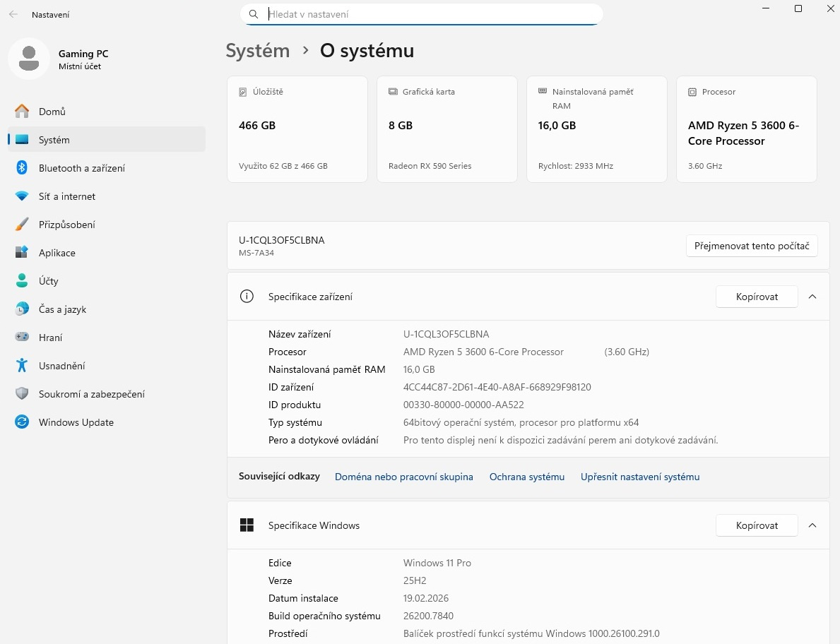This screenshot has width=840, height=644.
Task: Select Domů in the sidebar
Action: tap(53, 111)
